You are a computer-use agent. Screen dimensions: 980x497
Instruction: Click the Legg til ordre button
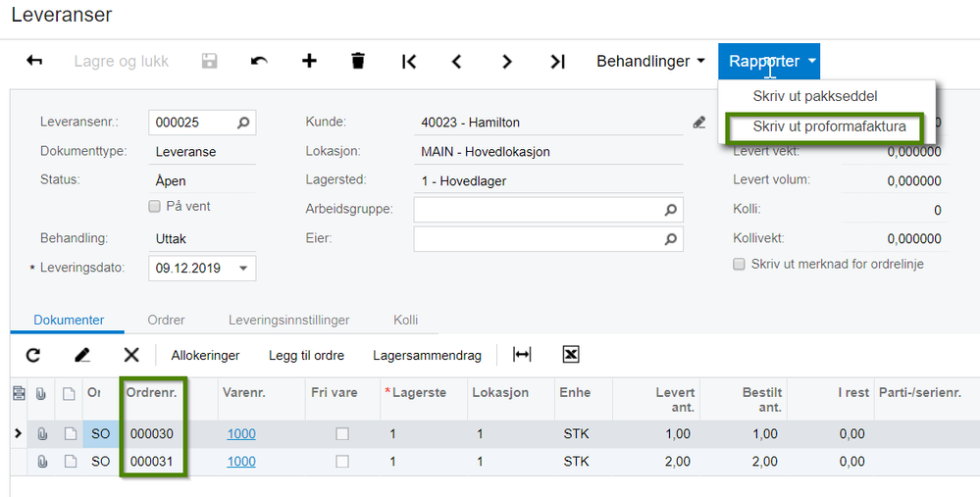point(306,355)
